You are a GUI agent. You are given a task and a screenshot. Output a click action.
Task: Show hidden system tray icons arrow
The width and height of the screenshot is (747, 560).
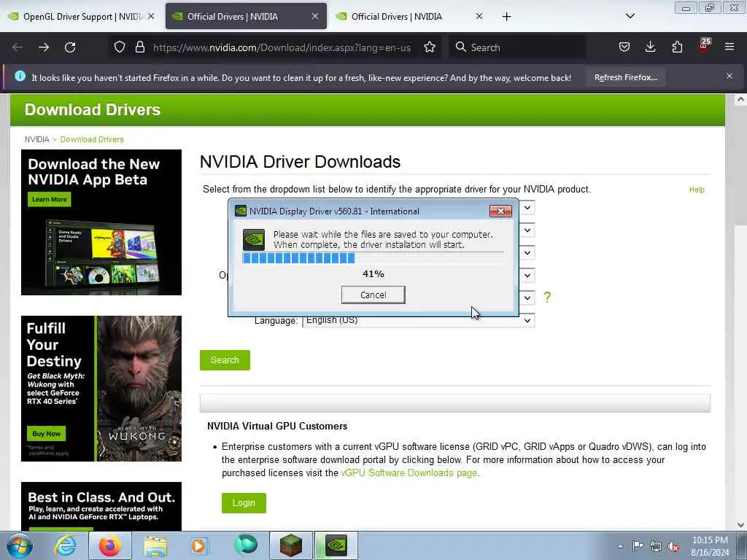(x=620, y=546)
